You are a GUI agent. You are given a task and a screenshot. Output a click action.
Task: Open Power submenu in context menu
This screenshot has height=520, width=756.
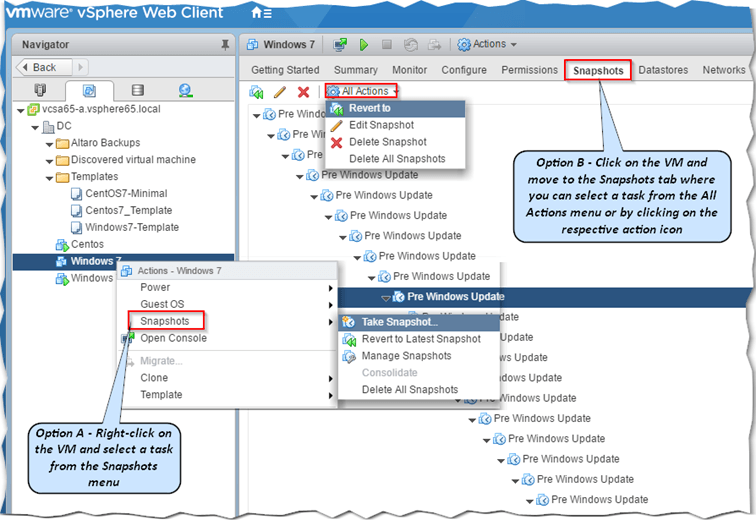(x=227, y=288)
